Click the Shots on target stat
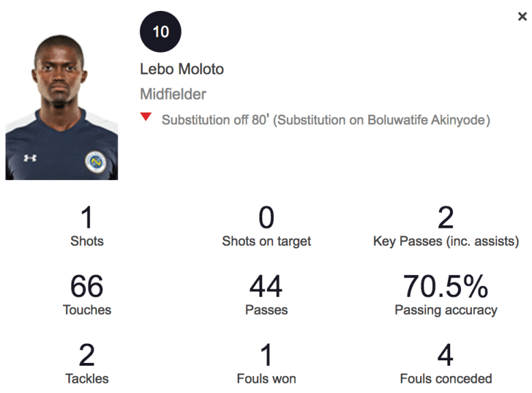Image resolution: width=532 pixels, height=393 pixels. (266, 241)
